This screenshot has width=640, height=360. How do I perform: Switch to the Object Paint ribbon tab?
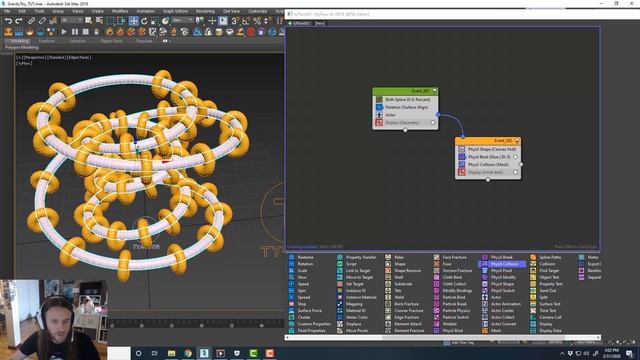(x=111, y=41)
